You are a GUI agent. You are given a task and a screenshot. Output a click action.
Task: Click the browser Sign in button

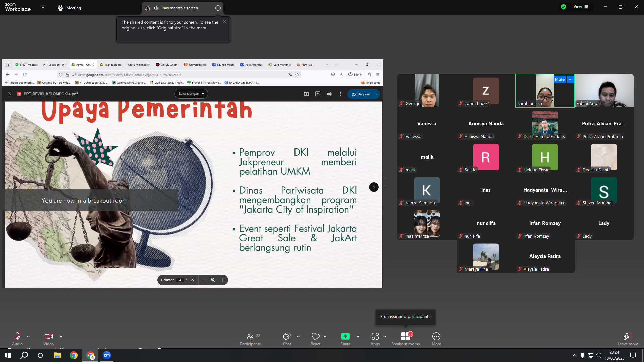point(355,75)
